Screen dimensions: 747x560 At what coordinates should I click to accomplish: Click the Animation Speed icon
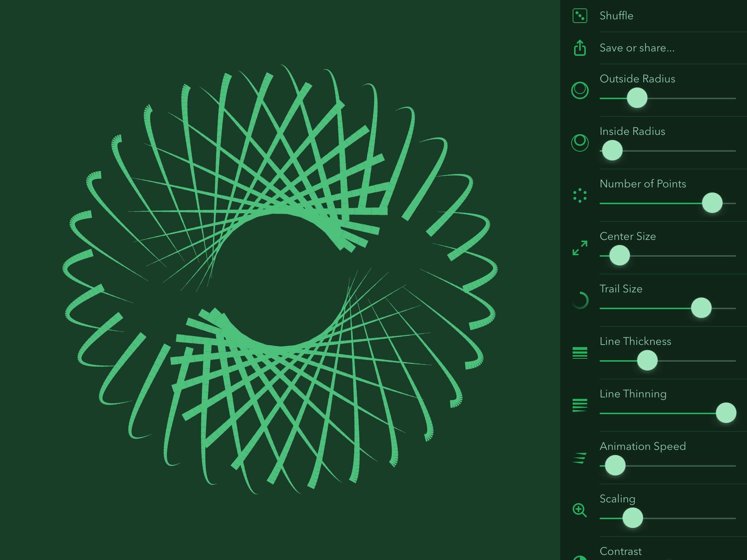coord(580,458)
